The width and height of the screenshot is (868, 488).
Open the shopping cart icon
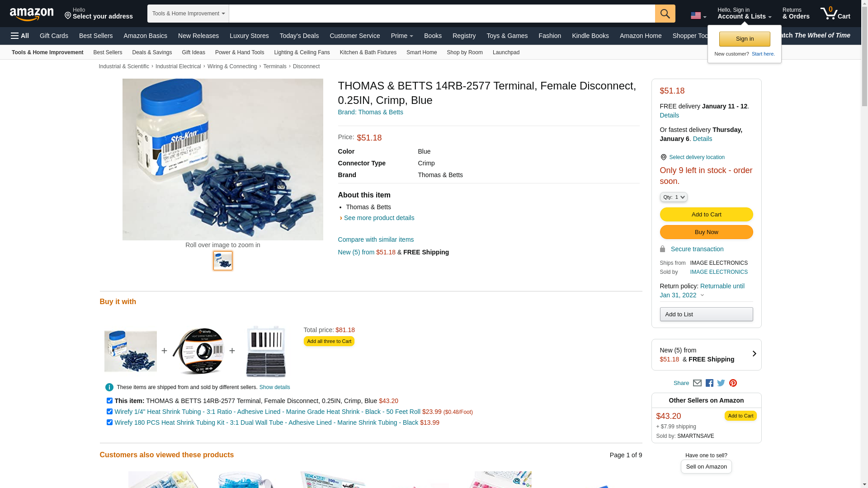pyautogui.click(x=835, y=14)
